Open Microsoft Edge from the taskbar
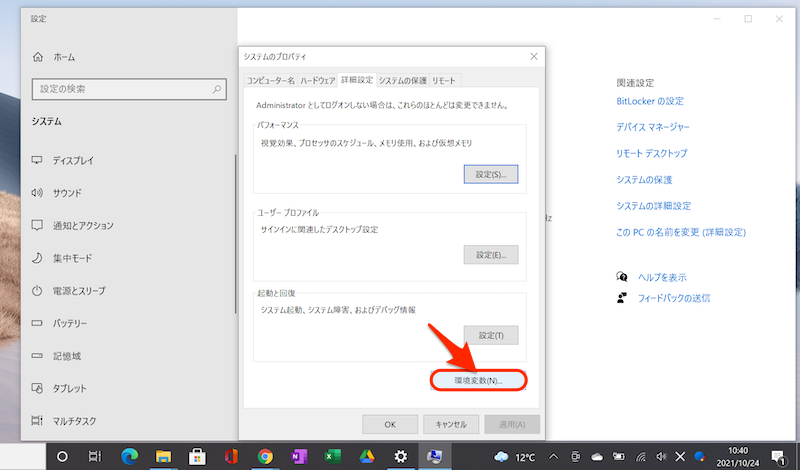 coord(129,456)
